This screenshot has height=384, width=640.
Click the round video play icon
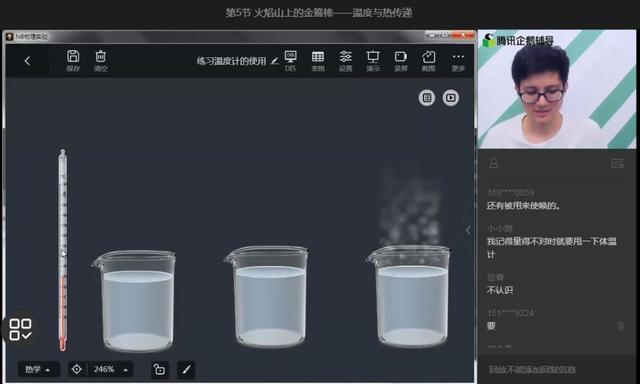pyautogui.click(x=451, y=98)
